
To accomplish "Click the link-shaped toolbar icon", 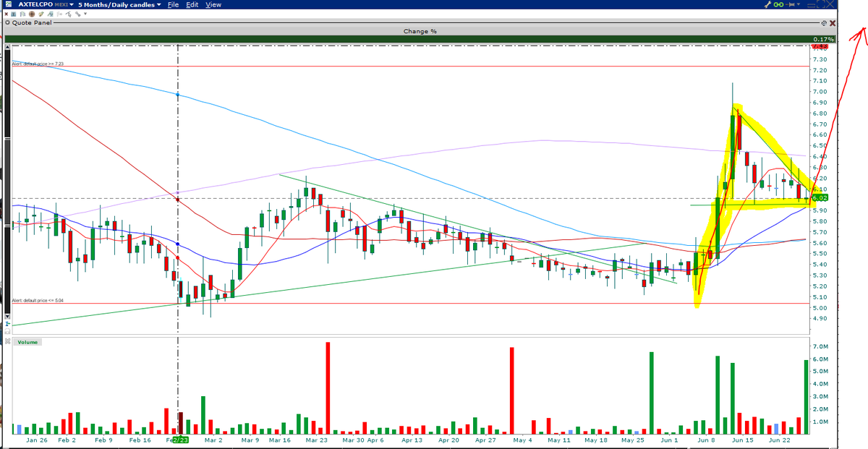I will (x=77, y=14).
